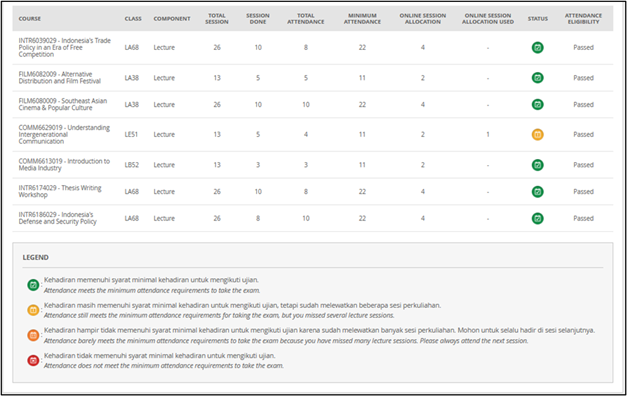
Task: Click the CLASS column header
Action: (133, 19)
